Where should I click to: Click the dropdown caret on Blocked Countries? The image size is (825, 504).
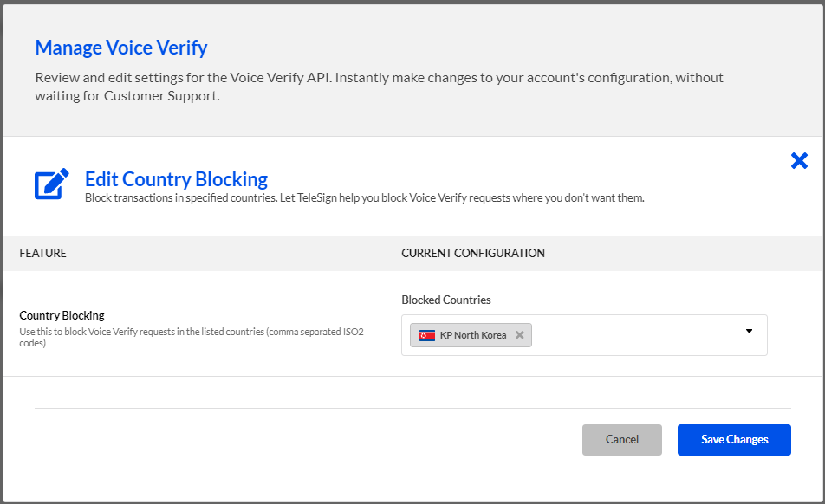pos(749,331)
